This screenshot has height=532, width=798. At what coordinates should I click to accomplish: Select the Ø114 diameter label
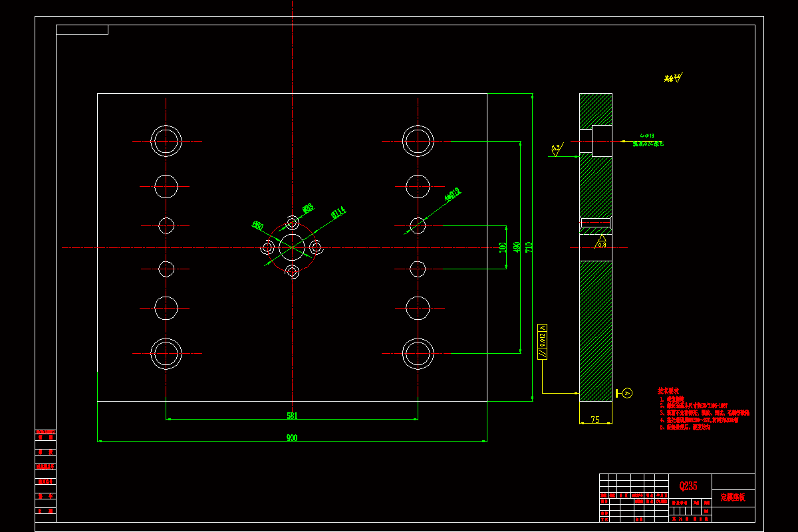click(x=338, y=213)
